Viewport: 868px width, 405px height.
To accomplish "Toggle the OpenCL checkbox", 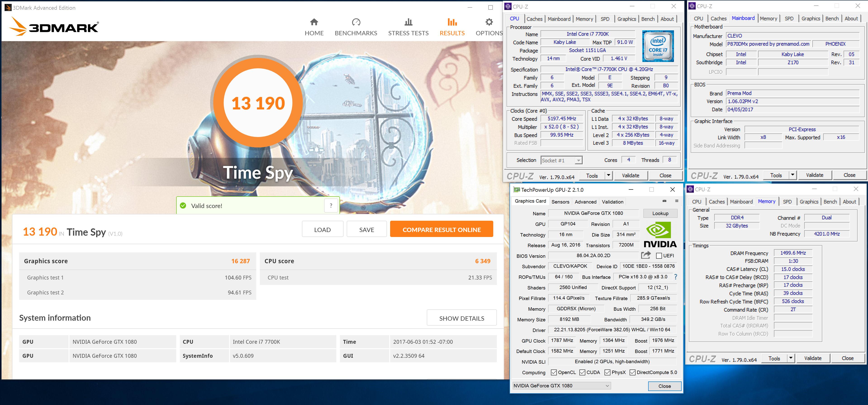I will pos(554,372).
